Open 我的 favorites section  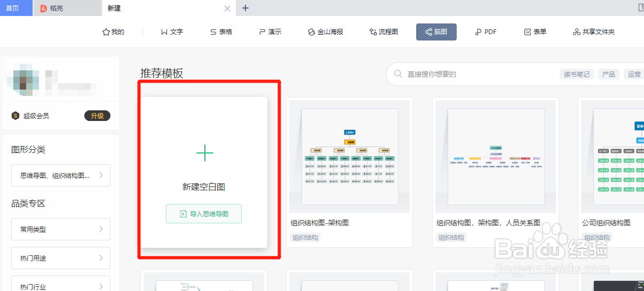point(113,32)
